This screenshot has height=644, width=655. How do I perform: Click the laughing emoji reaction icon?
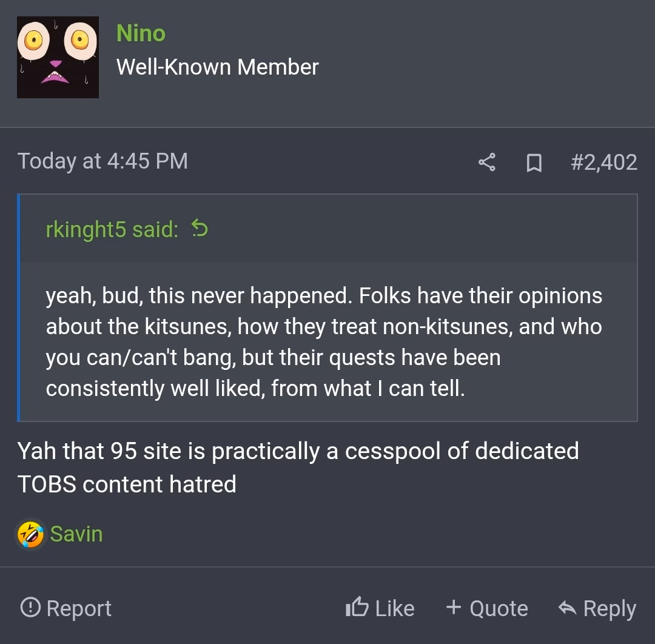tap(30, 534)
